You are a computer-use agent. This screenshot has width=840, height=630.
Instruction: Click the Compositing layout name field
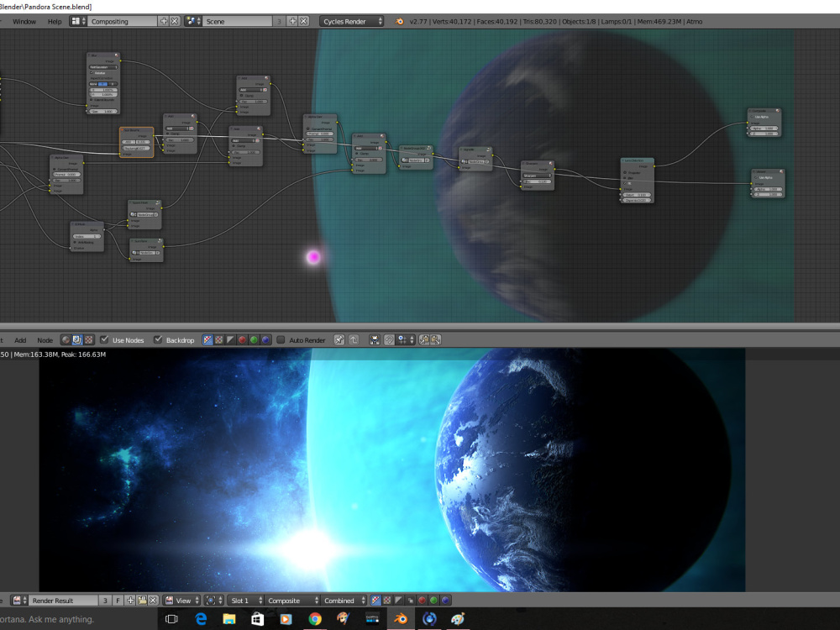[122, 22]
